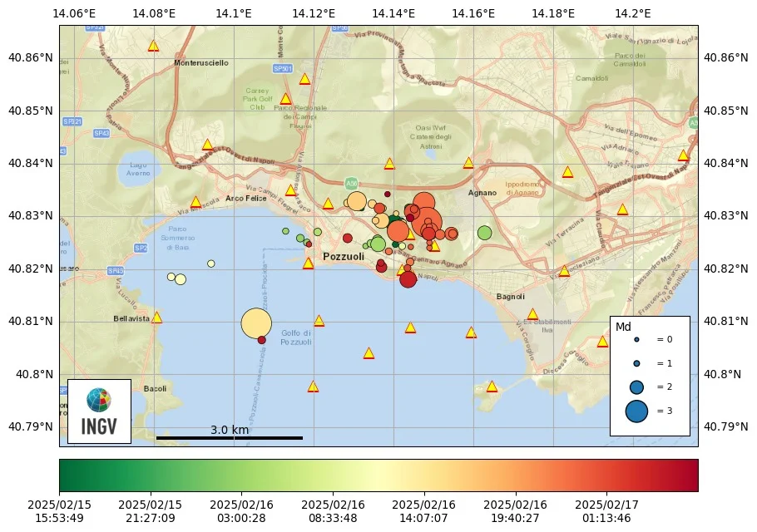Click the SP501 road shield
Viewport: 757px width, 532px height.
283,69
